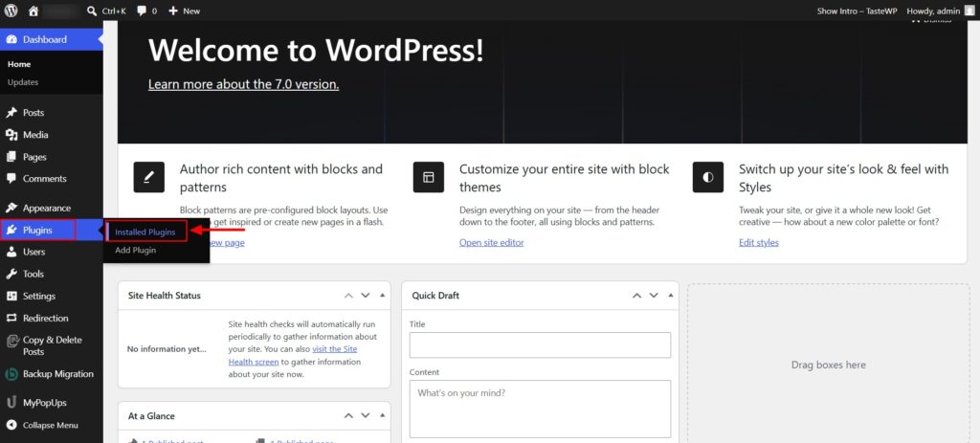Click the Drag boxes here drop area
This screenshot has height=443, width=980.
[828, 364]
